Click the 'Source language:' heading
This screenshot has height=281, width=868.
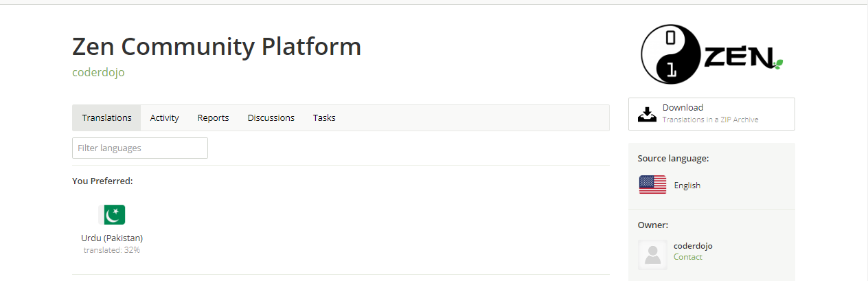click(673, 159)
